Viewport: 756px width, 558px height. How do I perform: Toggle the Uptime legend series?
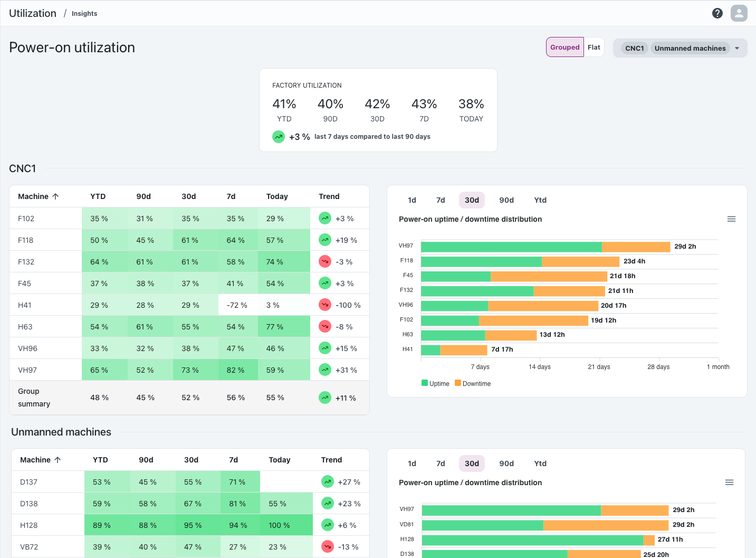435,383
